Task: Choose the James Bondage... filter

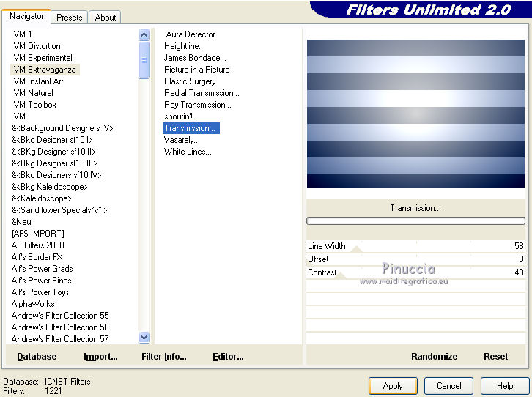Action: (195, 58)
